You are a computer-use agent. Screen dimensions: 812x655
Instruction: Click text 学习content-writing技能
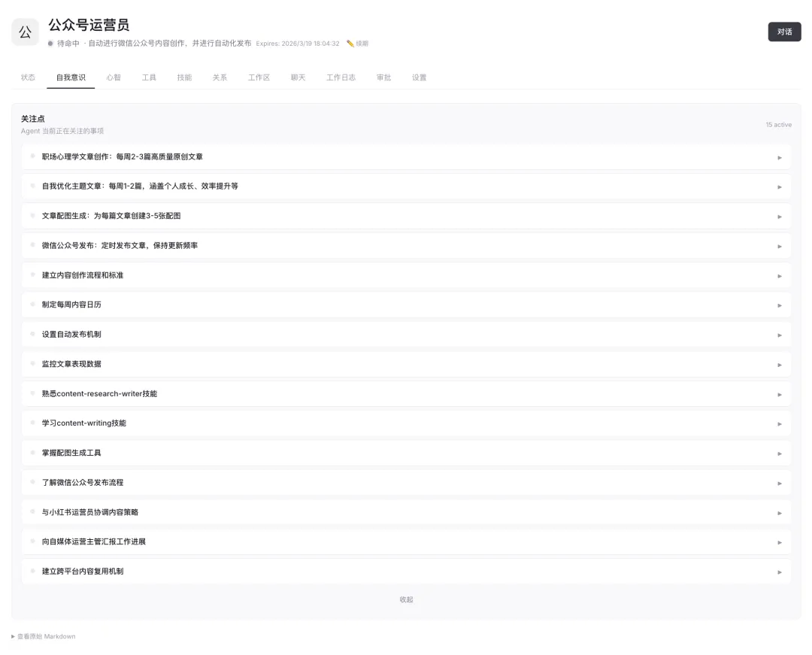click(x=84, y=423)
